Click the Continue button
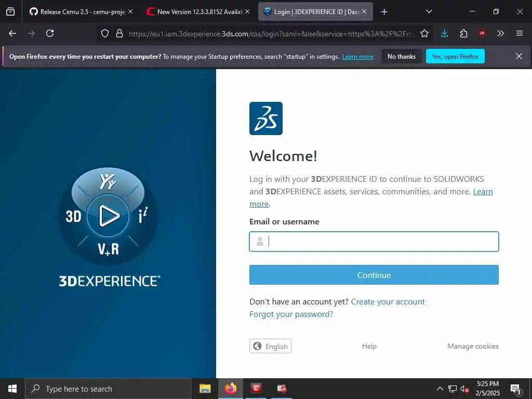This screenshot has width=532, height=399. 374,275
